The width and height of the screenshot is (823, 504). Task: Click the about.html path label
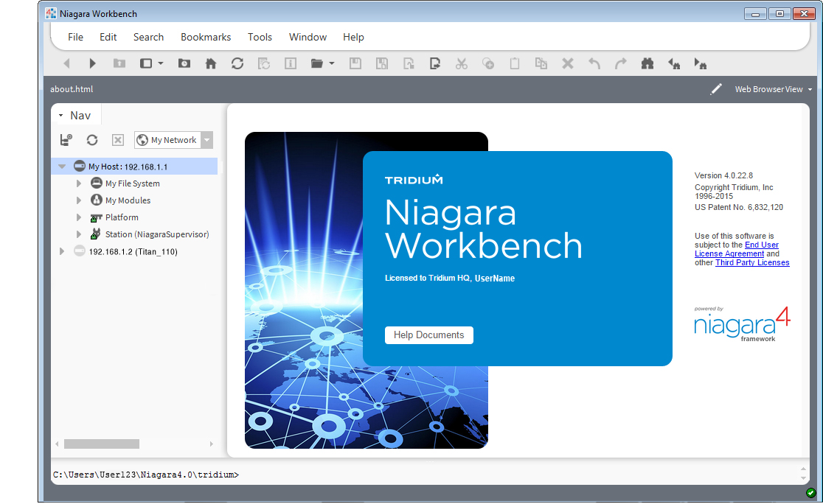click(x=72, y=89)
